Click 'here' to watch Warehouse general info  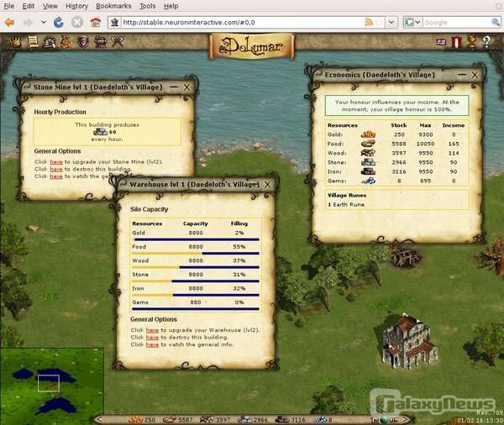coord(152,344)
